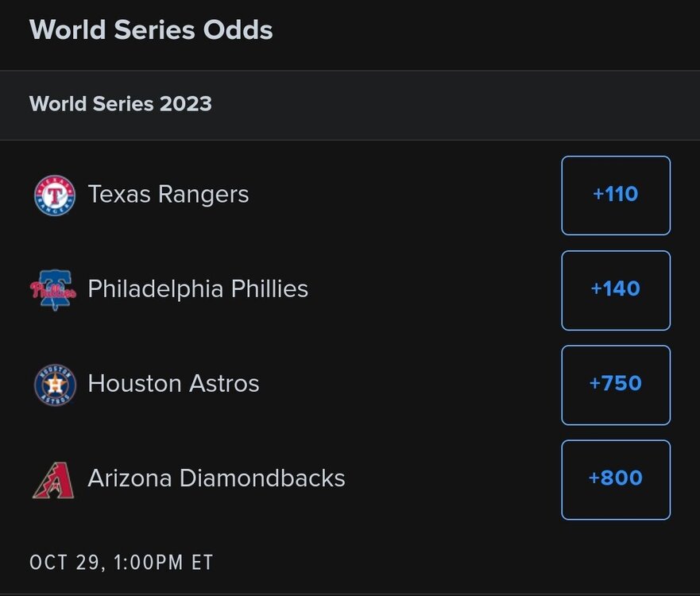Image resolution: width=700 pixels, height=596 pixels.
Task: Click the World Series Odds page title
Action: coord(151,30)
